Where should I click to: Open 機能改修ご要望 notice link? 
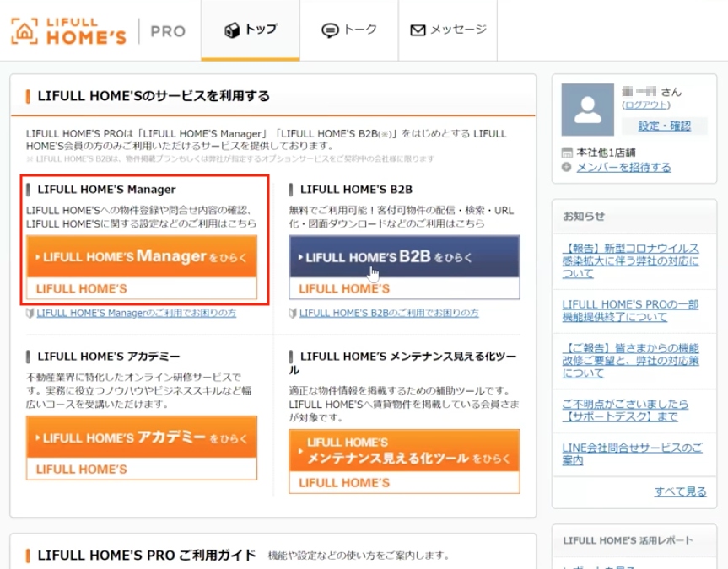pyautogui.click(x=630, y=361)
